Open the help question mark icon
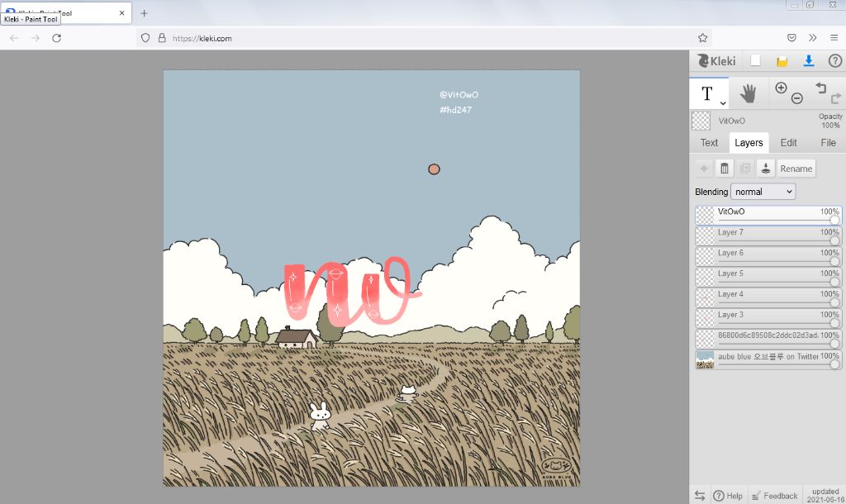Screen dimensions: 846x504 tap(834, 61)
